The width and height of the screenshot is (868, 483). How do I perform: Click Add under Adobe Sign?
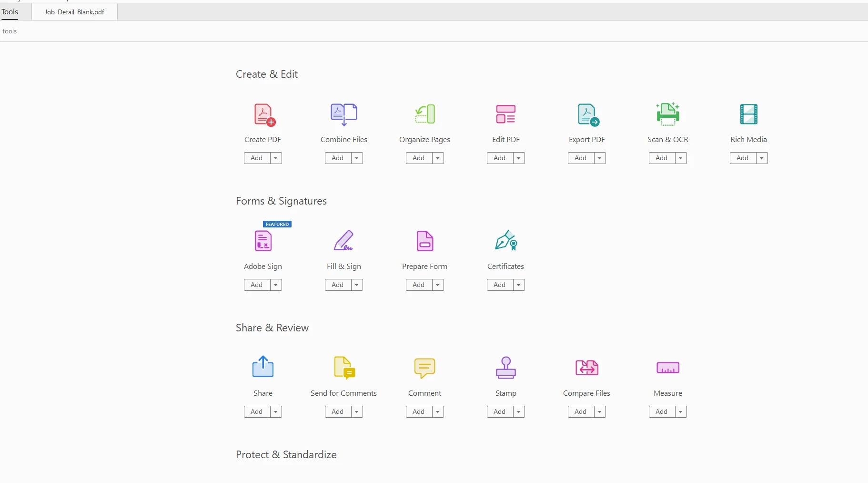(x=257, y=285)
